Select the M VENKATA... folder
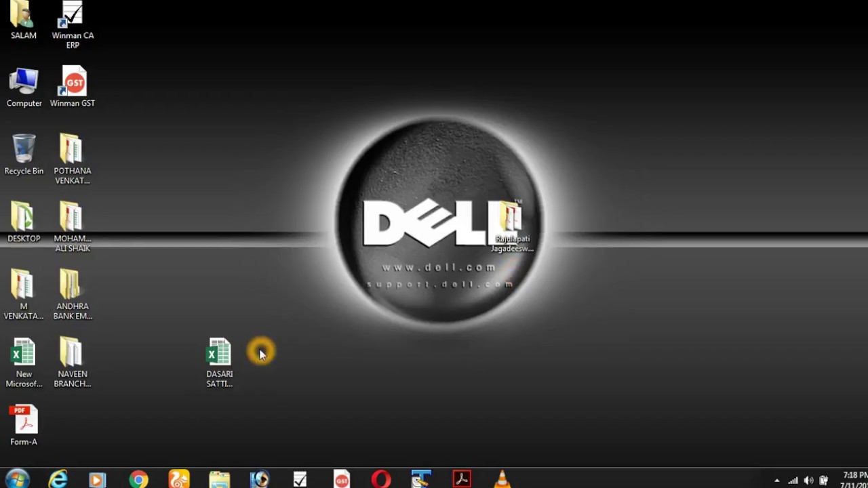Image resolution: width=868 pixels, height=488 pixels. pos(24,296)
